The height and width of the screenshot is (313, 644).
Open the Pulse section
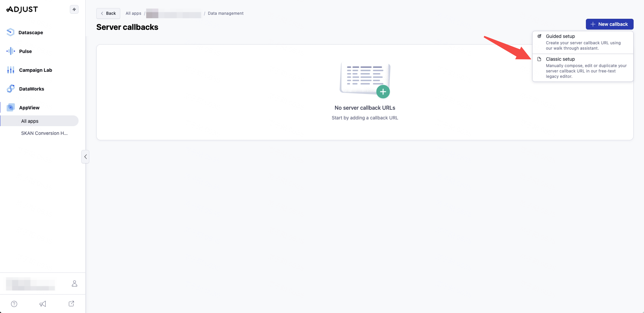[x=25, y=51]
